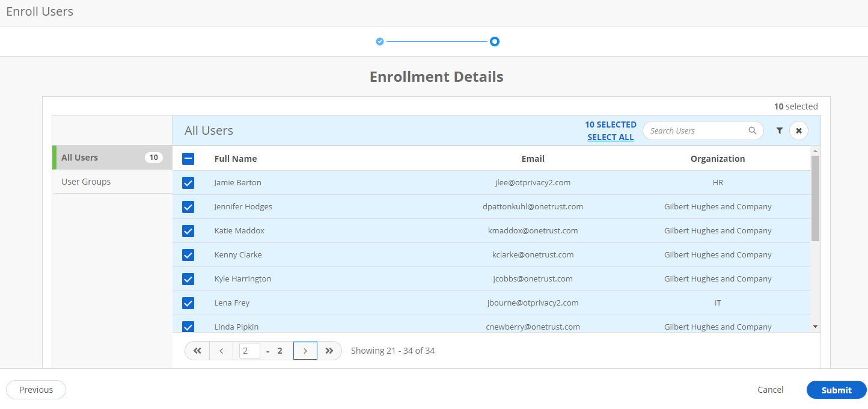The image size is (868, 409).
Task: Submit the enrollment
Action: click(836, 390)
